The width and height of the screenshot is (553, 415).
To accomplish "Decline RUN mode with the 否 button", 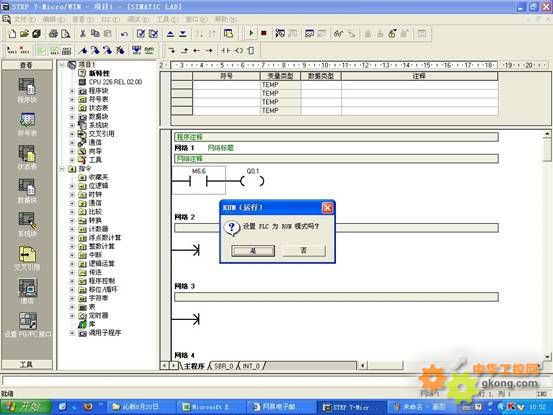I will pos(304,250).
